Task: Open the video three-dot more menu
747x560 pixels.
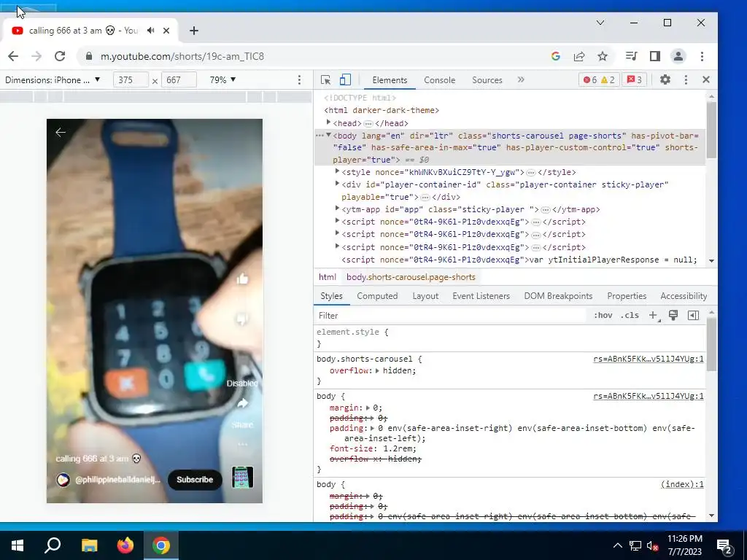Action: coord(242,444)
